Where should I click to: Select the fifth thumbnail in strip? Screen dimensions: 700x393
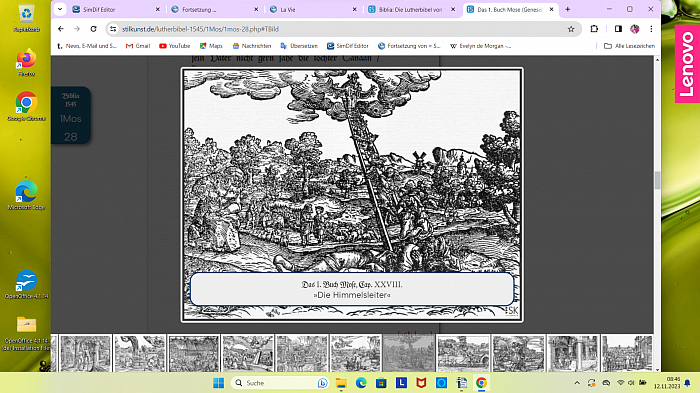(x=302, y=353)
